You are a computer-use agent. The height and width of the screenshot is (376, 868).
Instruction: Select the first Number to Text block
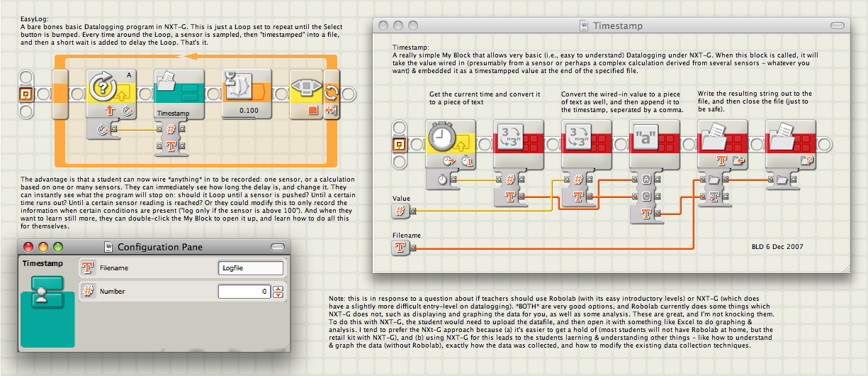(519, 143)
